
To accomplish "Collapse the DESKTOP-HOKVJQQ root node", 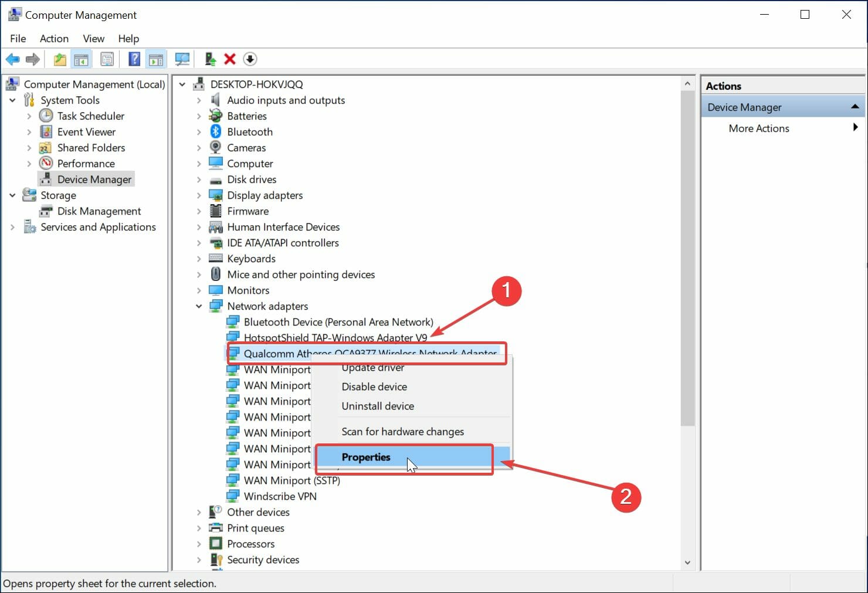I will pos(182,84).
